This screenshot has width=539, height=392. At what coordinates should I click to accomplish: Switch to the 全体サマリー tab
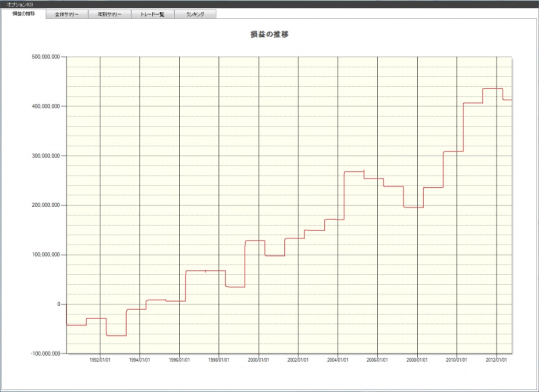pos(67,14)
